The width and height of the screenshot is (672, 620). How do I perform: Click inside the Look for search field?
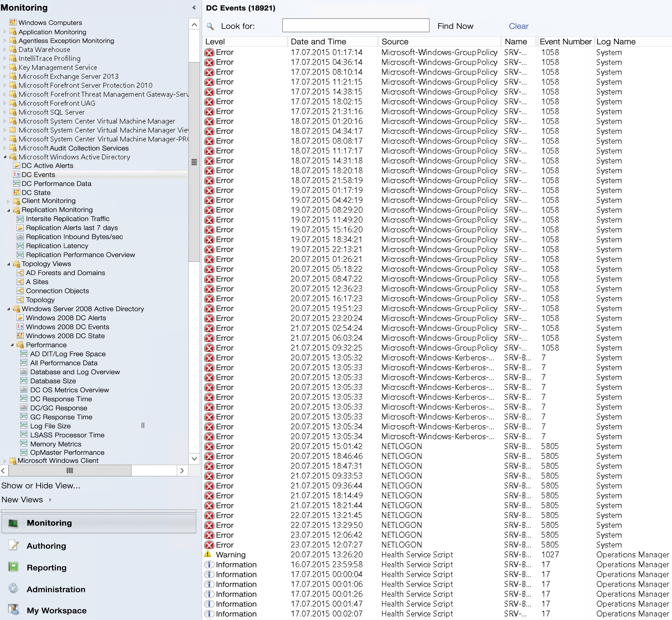click(x=355, y=25)
